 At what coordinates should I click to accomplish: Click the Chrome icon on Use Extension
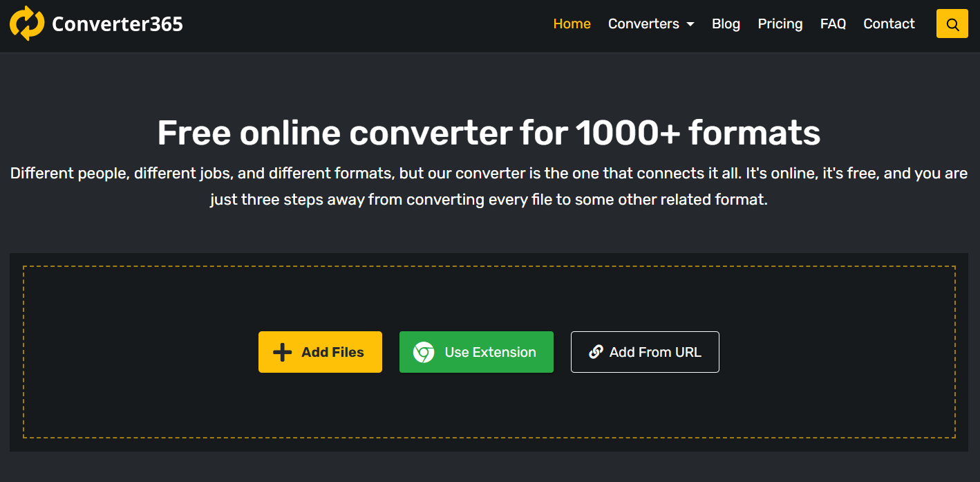[x=424, y=352]
